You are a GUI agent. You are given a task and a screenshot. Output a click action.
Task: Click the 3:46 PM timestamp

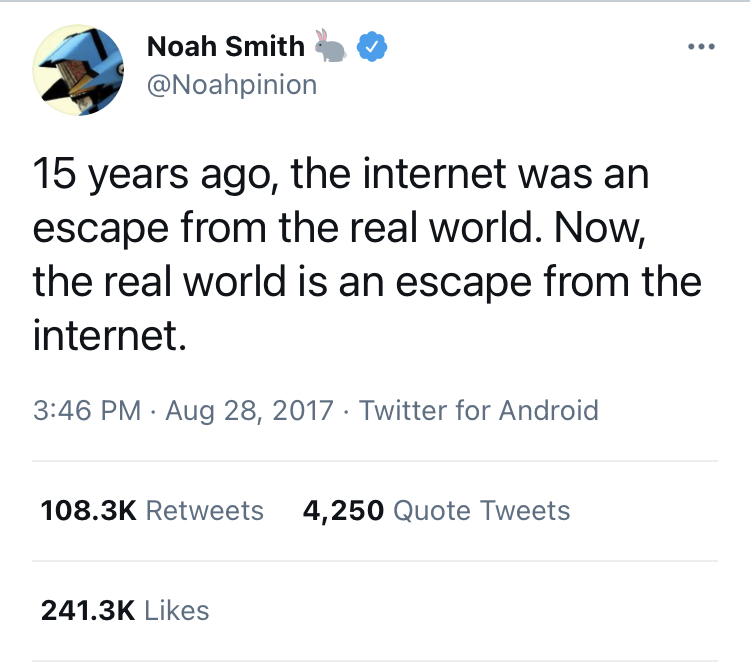click(86, 410)
